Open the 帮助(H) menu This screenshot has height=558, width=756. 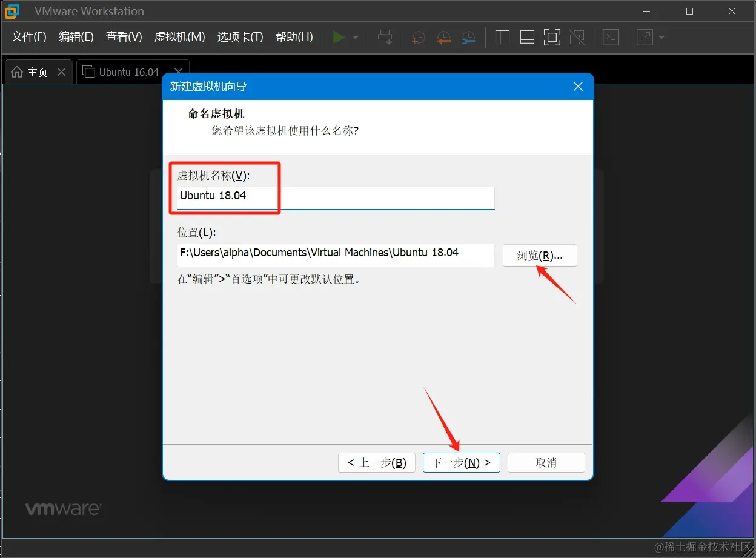tap(294, 37)
